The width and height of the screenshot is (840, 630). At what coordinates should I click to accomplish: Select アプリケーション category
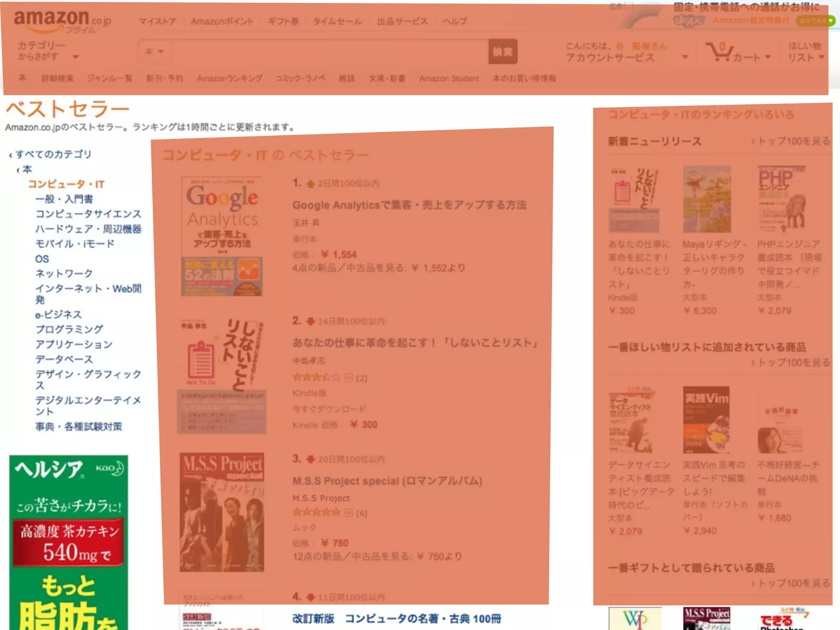[74, 344]
